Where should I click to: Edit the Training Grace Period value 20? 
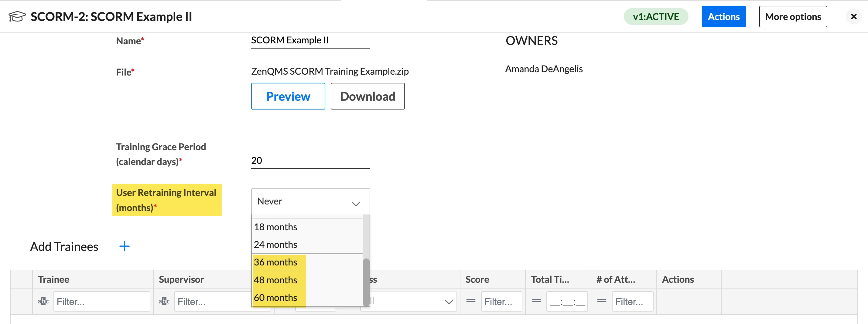coord(310,160)
